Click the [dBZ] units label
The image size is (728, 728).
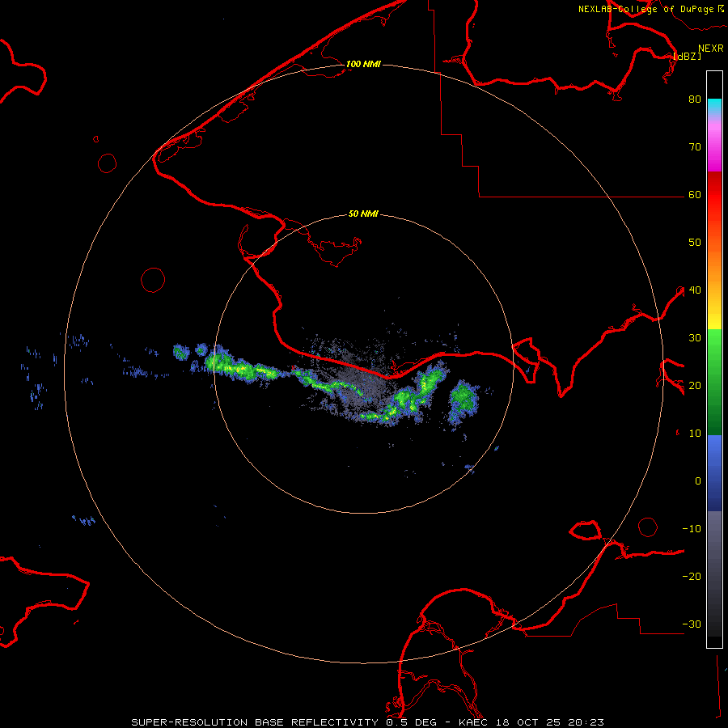tap(688, 57)
